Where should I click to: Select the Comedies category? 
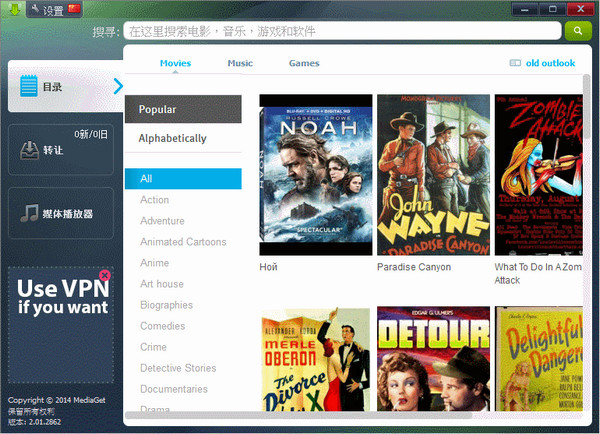click(162, 326)
